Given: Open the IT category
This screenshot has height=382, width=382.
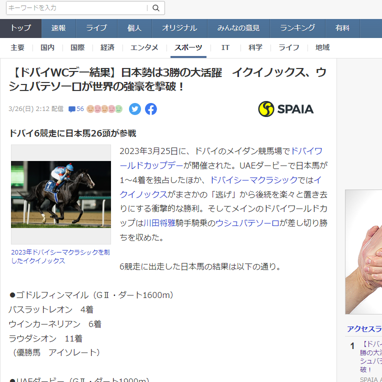Looking at the screenshot, I should click(x=225, y=48).
